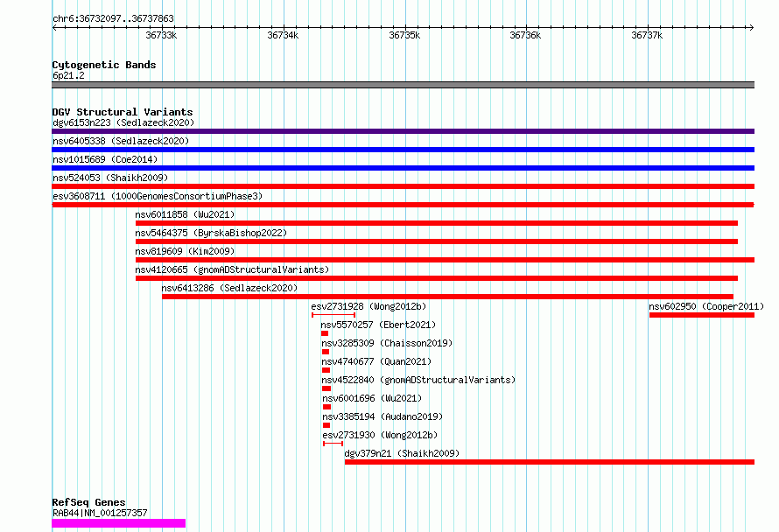This screenshot has height=532, width=779.
Task: Open esv2731928 (Wong2012b) variant label
Action: pos(368,306)
